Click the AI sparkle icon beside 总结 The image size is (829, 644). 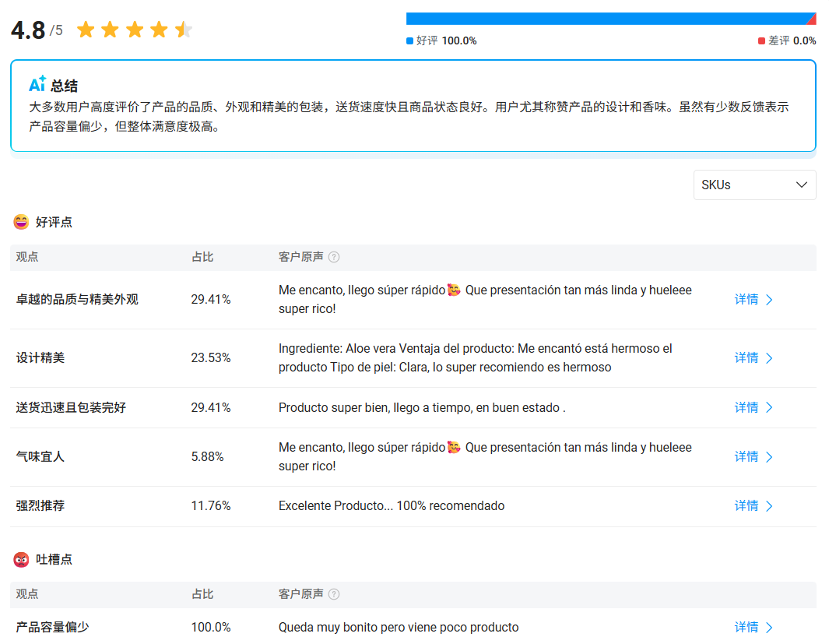pyautogui.click(x=38, y=84)
